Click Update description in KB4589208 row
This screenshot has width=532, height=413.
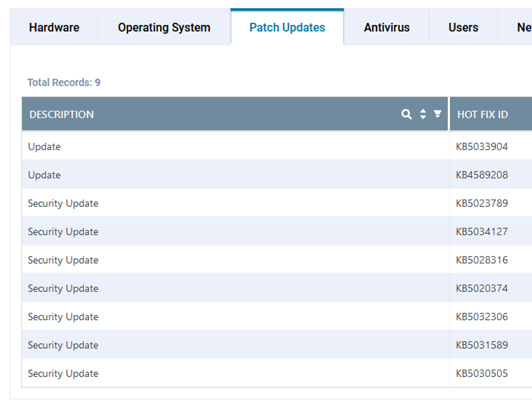(x=44, y=175)
